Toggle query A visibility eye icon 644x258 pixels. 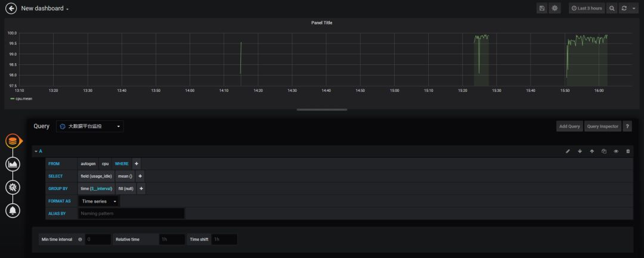(616, 151)
